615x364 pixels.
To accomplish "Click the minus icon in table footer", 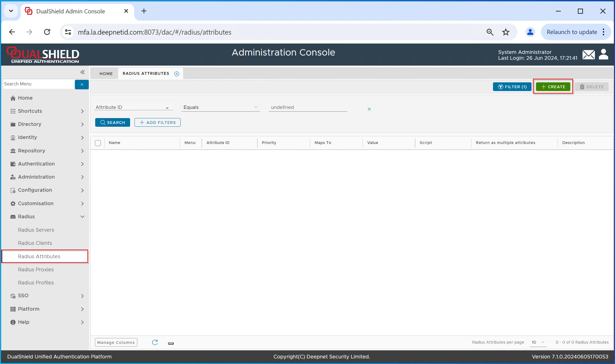I will [171, 343].
